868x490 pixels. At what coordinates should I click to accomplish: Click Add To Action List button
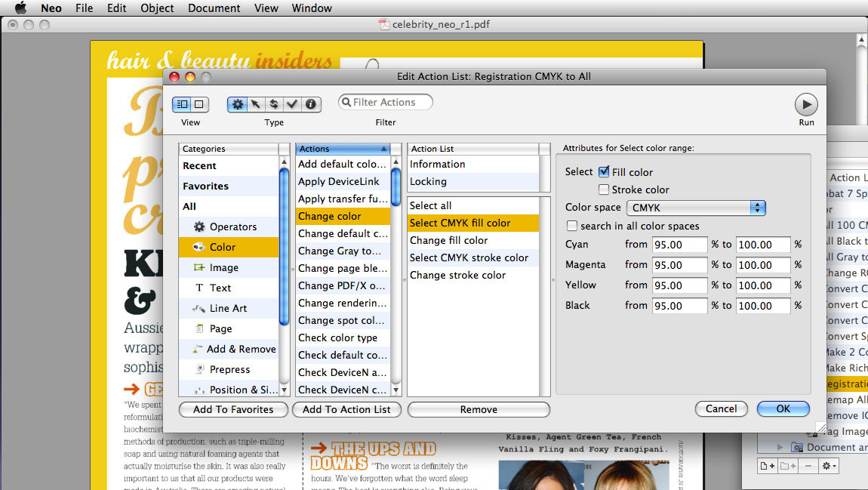coord(346,409)
